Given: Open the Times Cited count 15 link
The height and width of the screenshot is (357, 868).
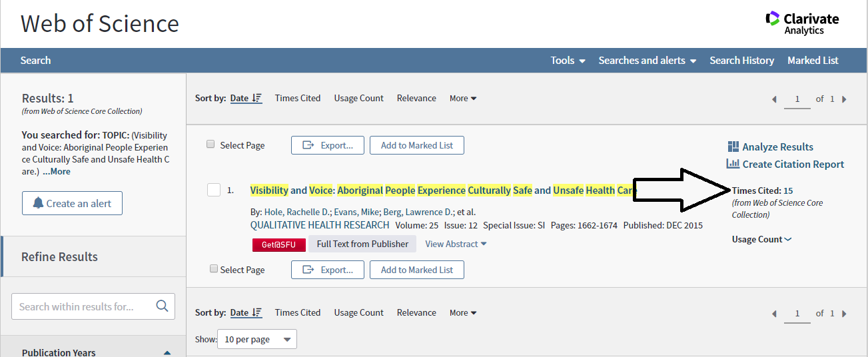Looking at the screenshot, I should (x=788, y=190).
